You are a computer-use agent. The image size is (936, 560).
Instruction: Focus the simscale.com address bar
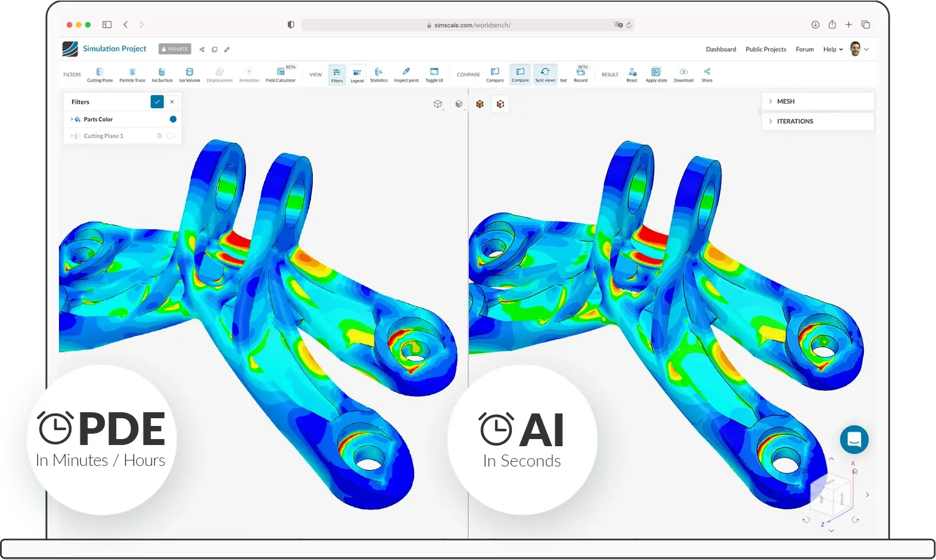pos(468,25)
